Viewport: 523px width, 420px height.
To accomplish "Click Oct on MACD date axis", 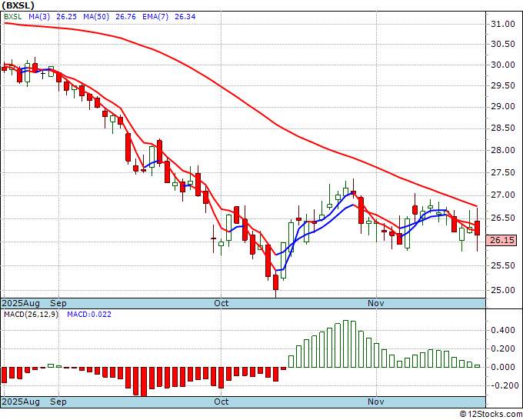I will [x=222, y=402].
